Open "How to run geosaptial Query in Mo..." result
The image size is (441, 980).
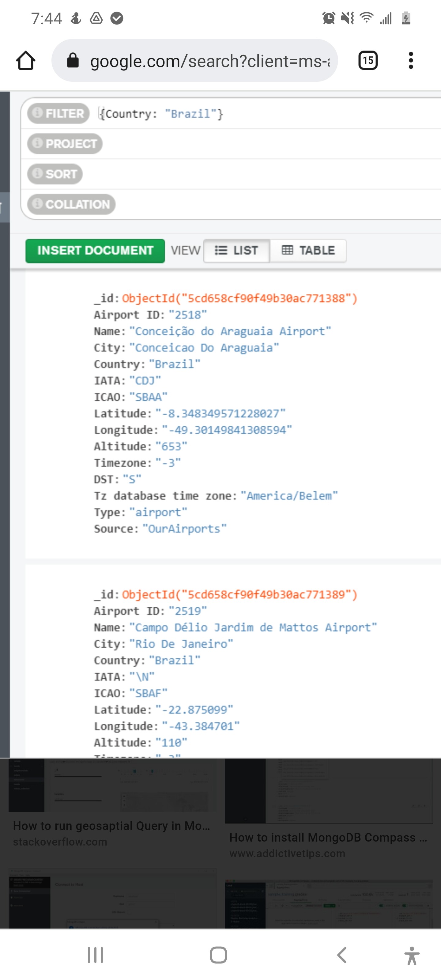(x=111, y=826)
